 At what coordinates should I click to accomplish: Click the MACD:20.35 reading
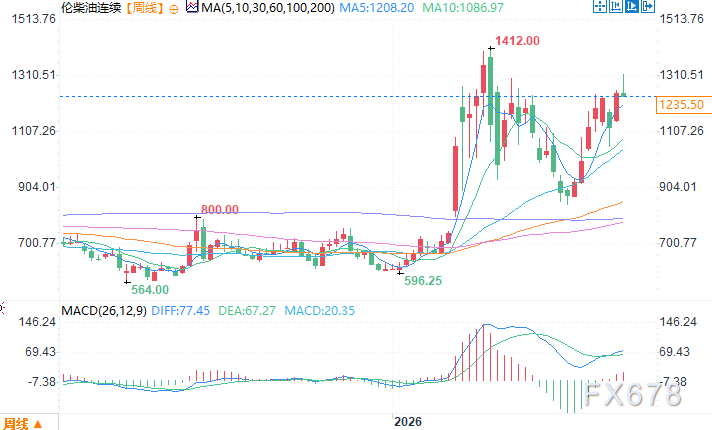point(320,311)
